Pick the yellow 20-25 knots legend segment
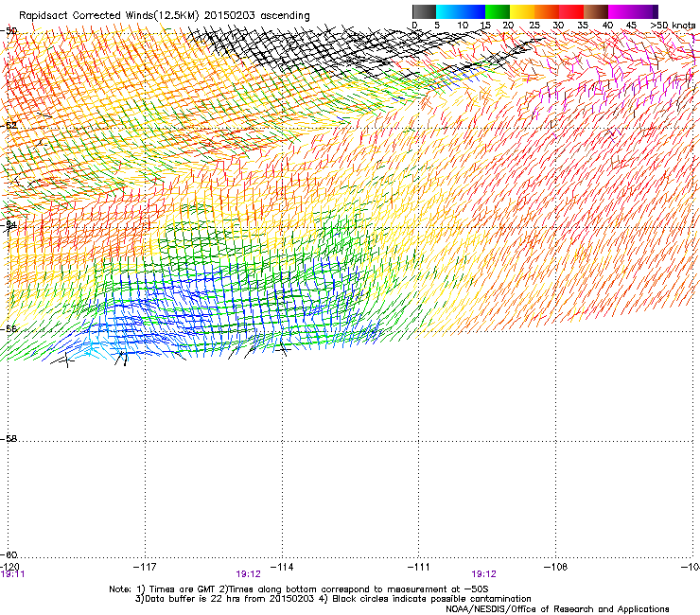 [522, 11]
